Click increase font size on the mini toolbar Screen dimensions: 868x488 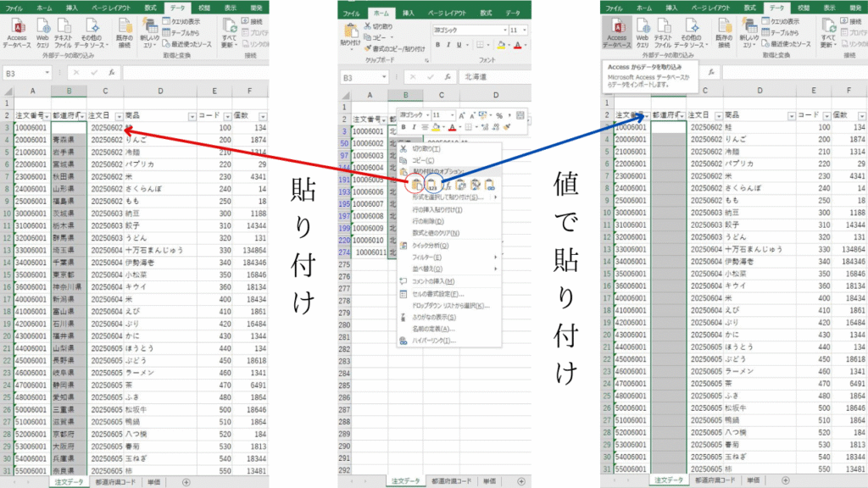(462, 115)
